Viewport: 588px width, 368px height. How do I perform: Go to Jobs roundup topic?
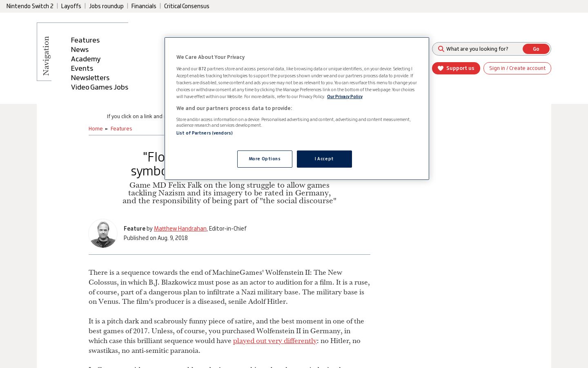(x=106, y=6)
